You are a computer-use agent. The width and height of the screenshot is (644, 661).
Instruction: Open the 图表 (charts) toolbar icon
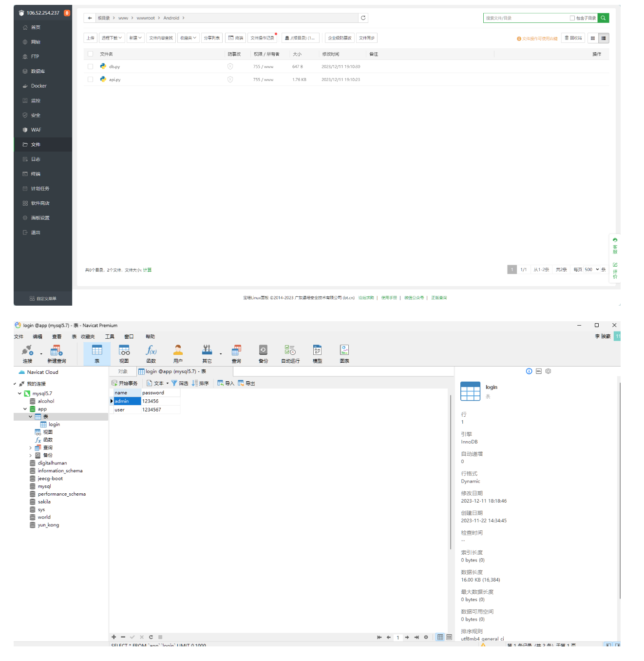click(x=344, y=353)
